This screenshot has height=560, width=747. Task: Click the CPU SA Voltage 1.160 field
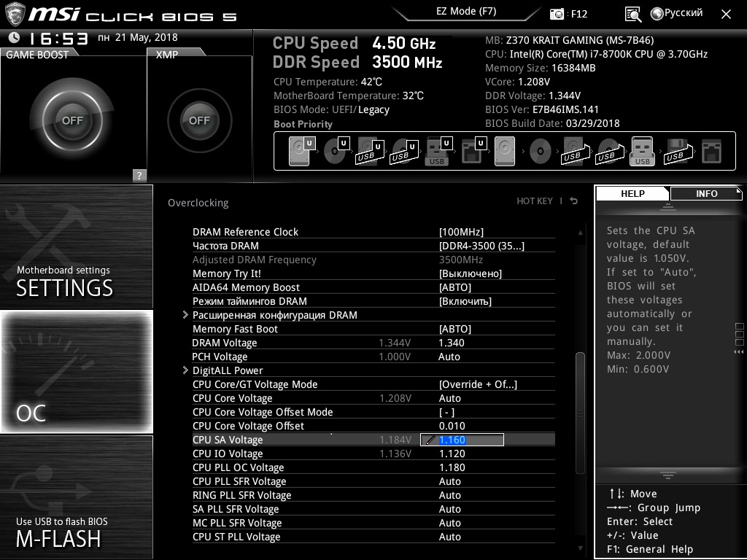[462, 440]
